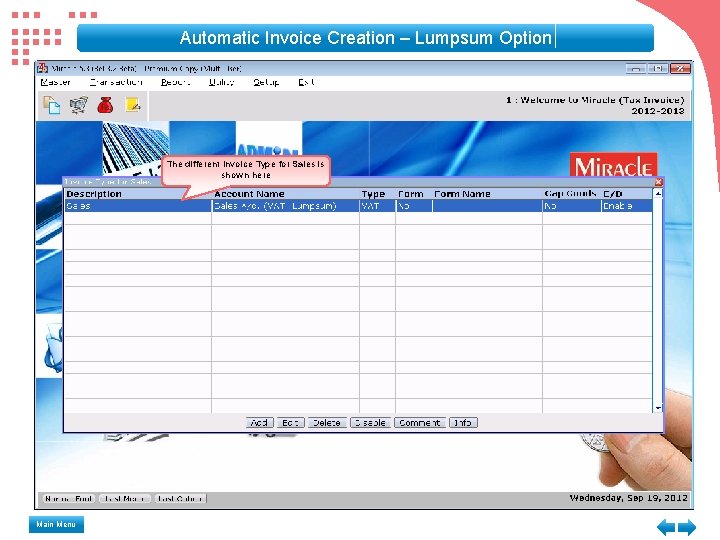The image size is (720, 540).
Task: Click the Add button
Action: (260, 422)
